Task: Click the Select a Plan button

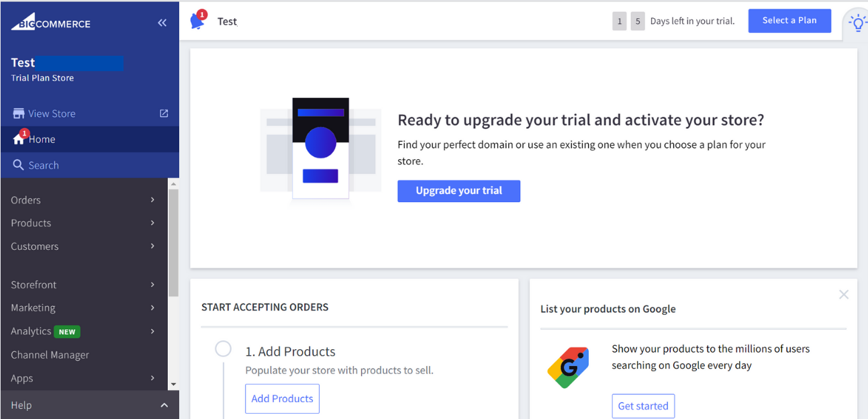Action: point(789,21)
